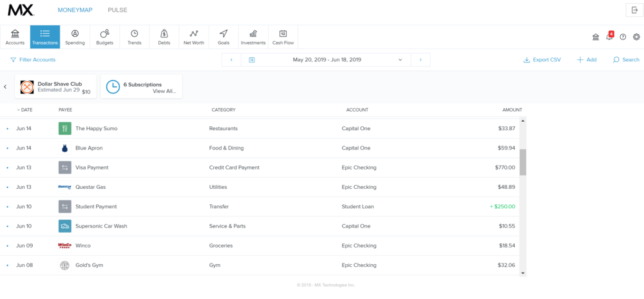Click Filter Accounts

33,59
